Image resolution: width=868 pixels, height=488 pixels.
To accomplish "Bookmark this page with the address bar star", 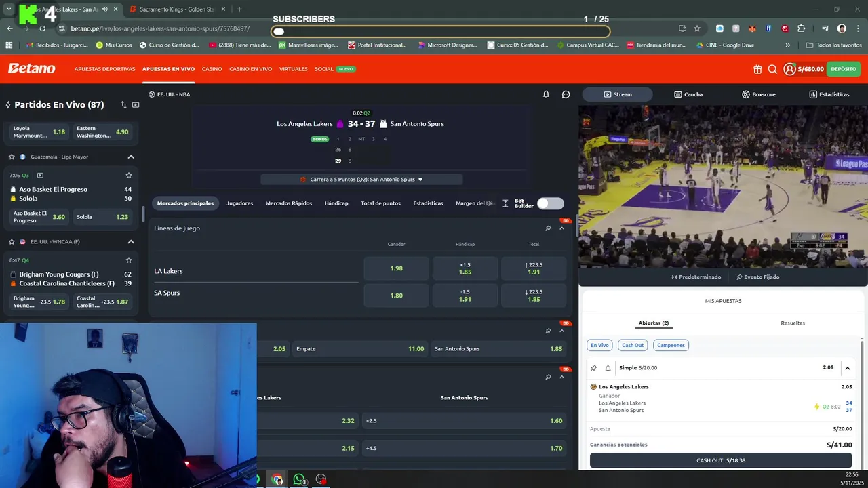I will [x=697, y=28].
